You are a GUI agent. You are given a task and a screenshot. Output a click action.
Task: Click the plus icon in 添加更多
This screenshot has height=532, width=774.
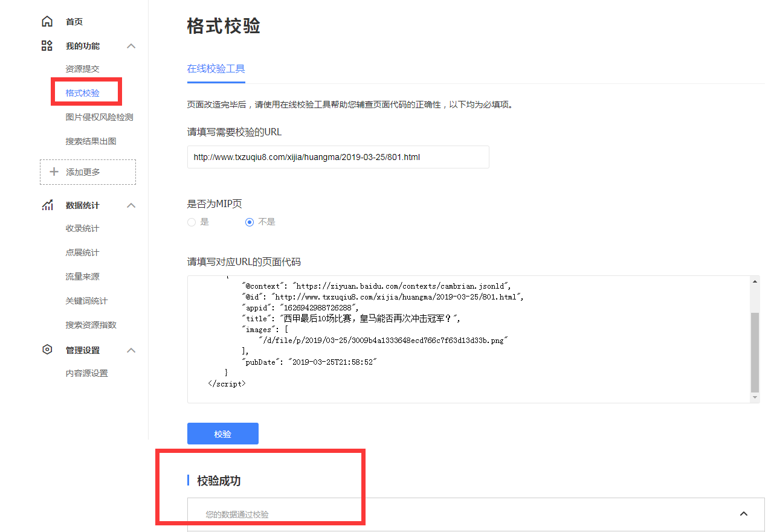(54, 172)
